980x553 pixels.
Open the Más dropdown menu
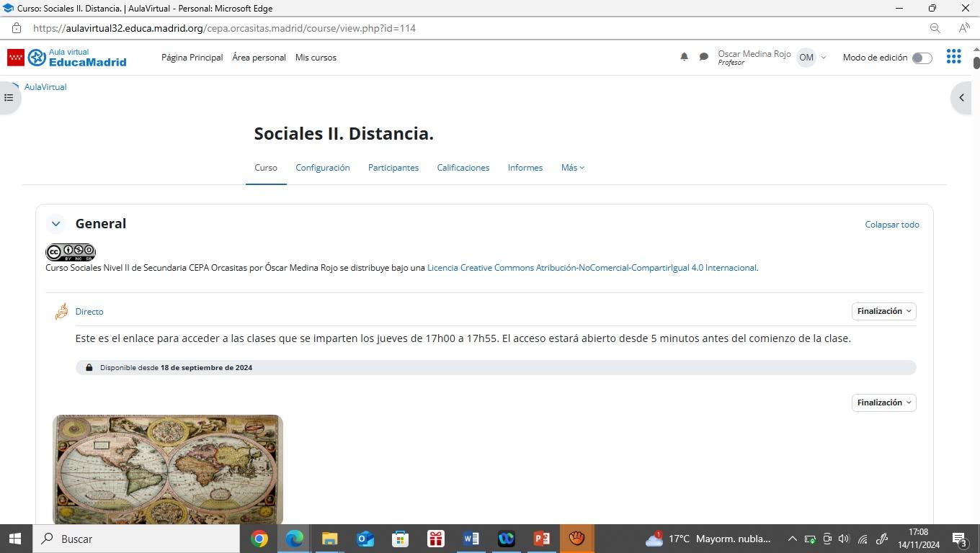[x=573, y=168]
